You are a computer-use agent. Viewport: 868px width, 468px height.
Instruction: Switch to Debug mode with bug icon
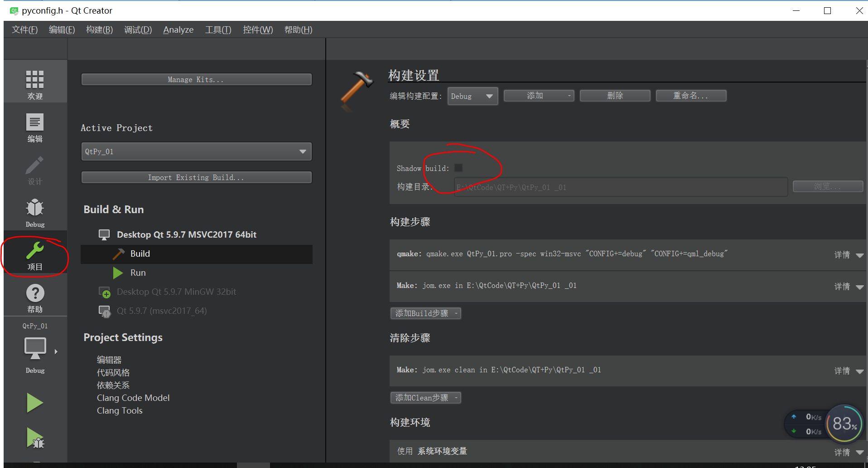click(x=35, y=213)
